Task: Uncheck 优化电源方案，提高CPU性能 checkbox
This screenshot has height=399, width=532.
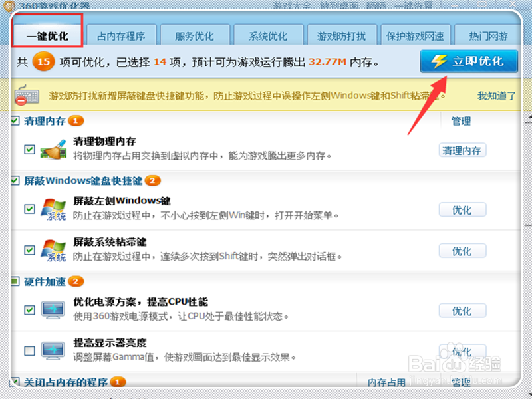Action: [29, 310]
